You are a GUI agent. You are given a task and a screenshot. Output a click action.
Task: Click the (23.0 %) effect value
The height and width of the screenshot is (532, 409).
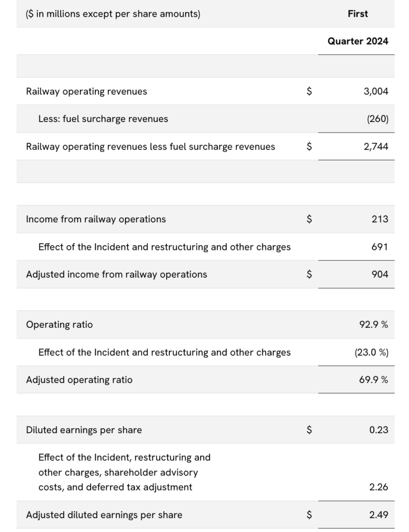pyautogui.click(x=371, y=352)
